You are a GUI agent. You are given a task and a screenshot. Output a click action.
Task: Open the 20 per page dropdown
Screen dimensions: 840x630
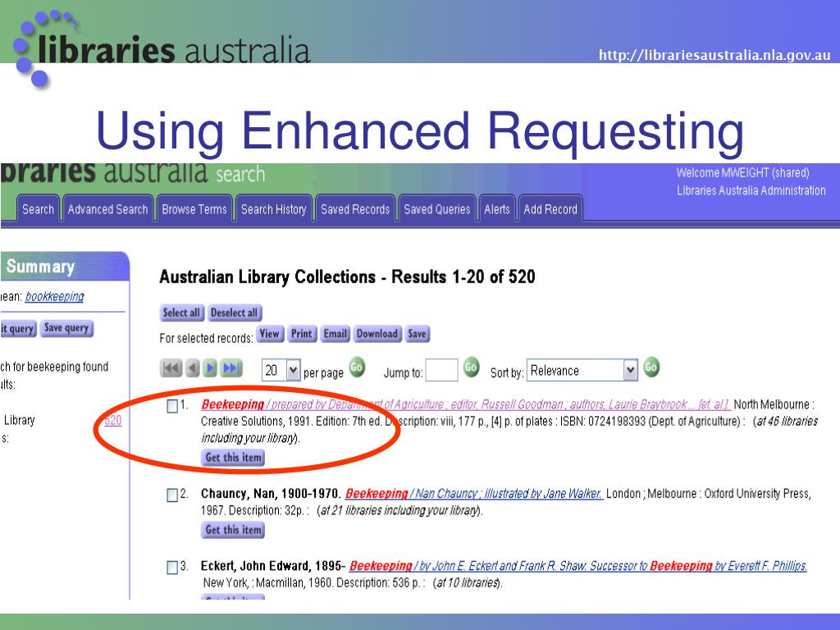coord(281,370)
